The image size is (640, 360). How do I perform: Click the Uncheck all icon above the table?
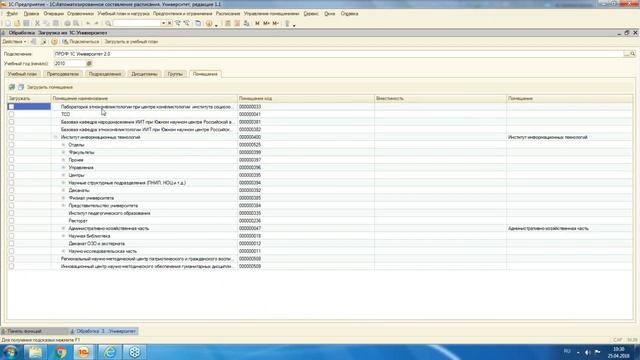(21, 87)
